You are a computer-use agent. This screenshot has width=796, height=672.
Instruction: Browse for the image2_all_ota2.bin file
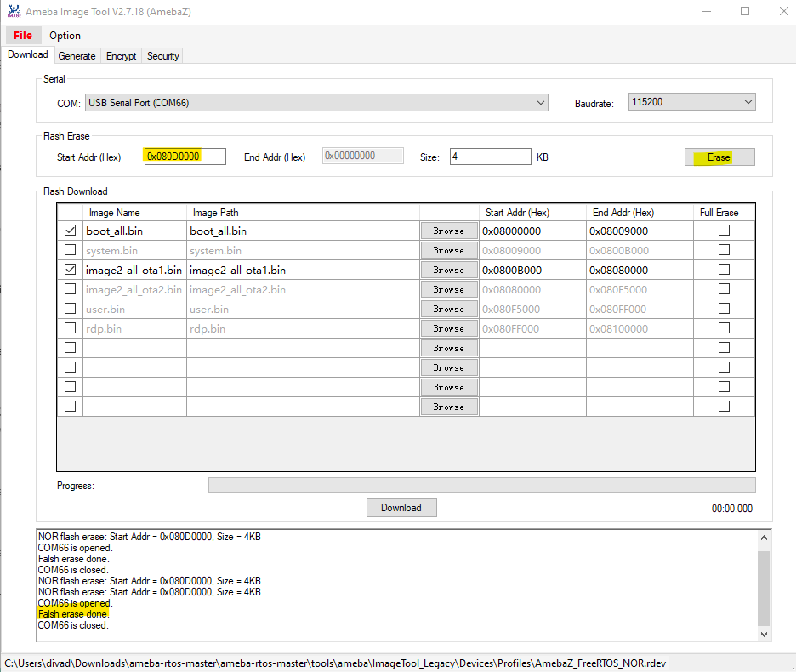pyautogui.click(x=449, y=289)
